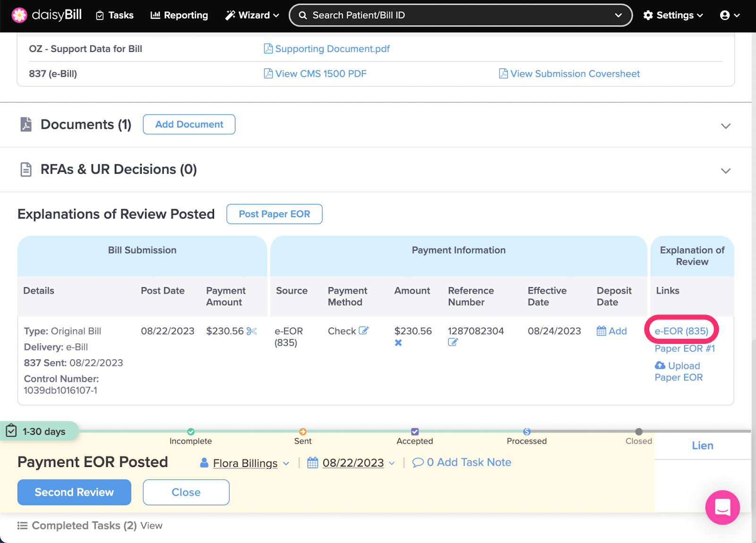Click the scissors icon beside Payment Amount
Screen dimensions: 756x543
tap(251, 331)
